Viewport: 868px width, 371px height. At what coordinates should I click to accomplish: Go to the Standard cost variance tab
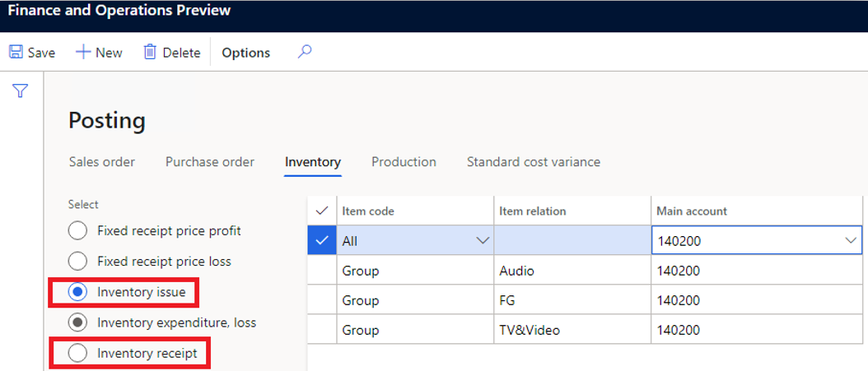[533, 162]
